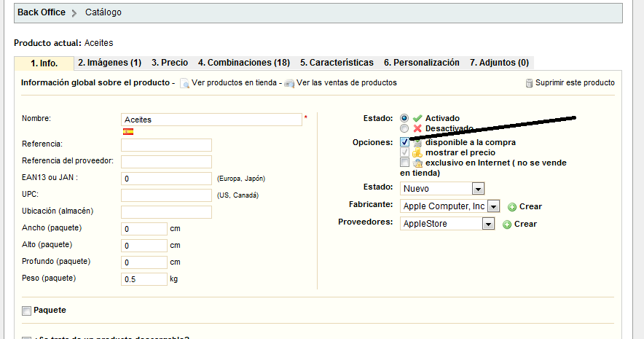The height and width of the screenshot is (339, 644).
Task: Click the trash icon beside Suprimir este producto
Action: tap(530, 83)
